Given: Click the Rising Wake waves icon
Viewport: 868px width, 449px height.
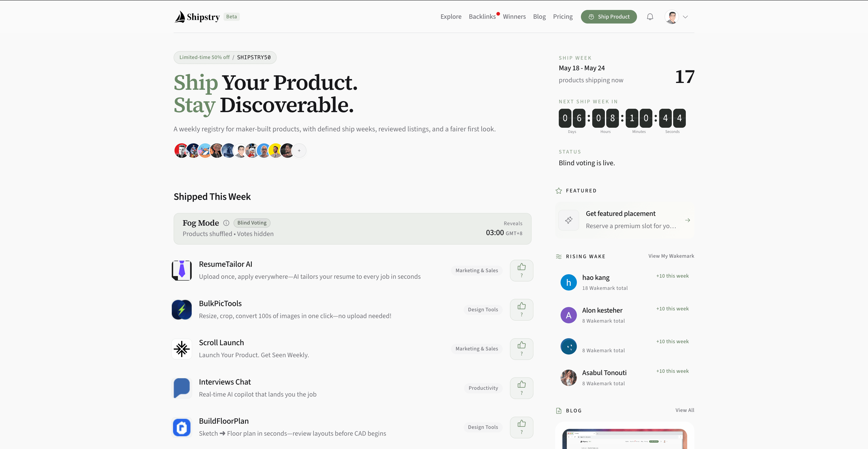Looking at the screenshot, I should coord(559,257).
